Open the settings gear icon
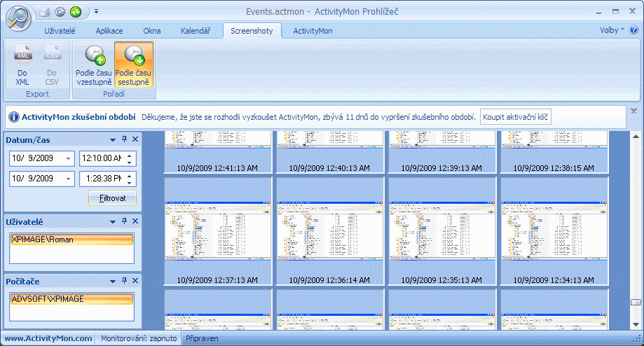 click(x=60, y=12)
